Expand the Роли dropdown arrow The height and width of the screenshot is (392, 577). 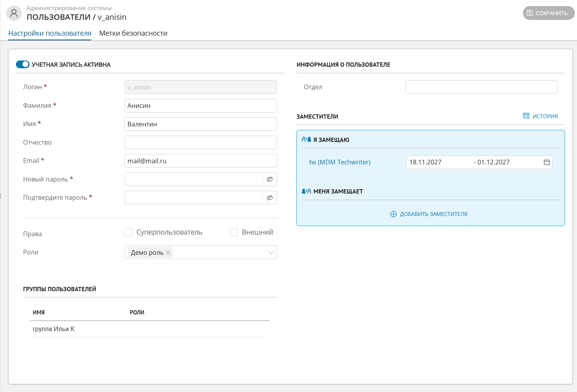click(271, 253)
